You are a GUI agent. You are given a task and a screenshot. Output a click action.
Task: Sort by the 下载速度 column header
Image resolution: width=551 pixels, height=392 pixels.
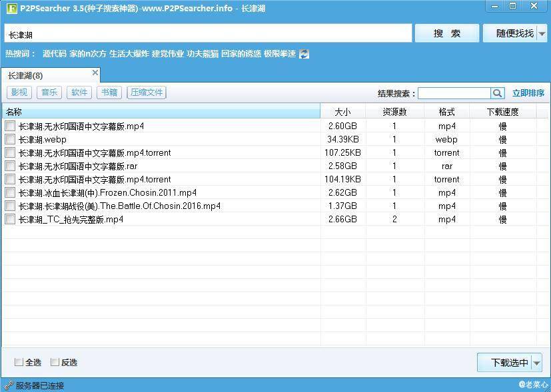[503, 112]
